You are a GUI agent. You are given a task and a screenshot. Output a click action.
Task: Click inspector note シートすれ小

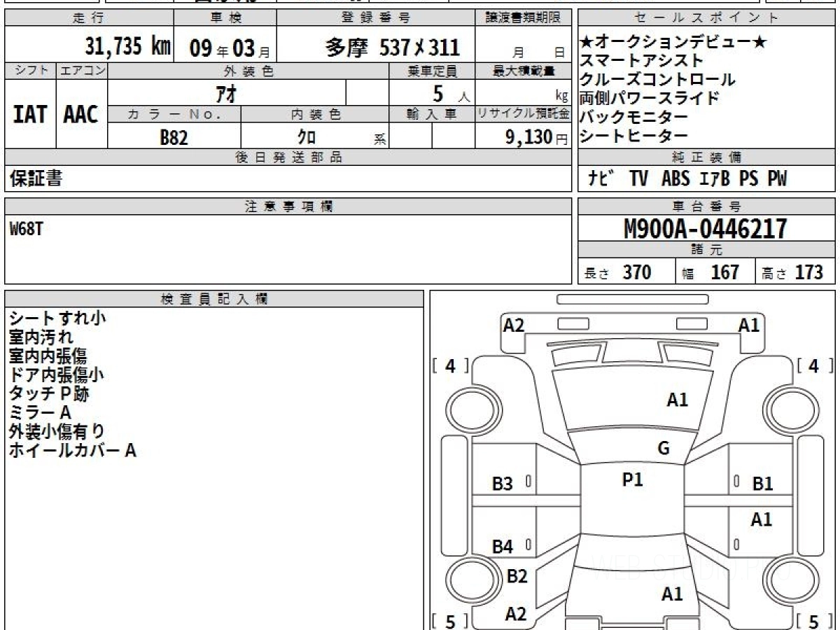point(57,318)
